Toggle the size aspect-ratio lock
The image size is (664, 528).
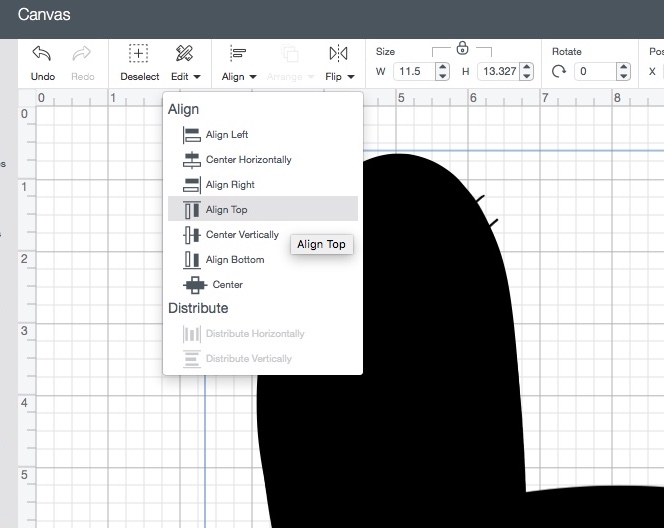462,48
